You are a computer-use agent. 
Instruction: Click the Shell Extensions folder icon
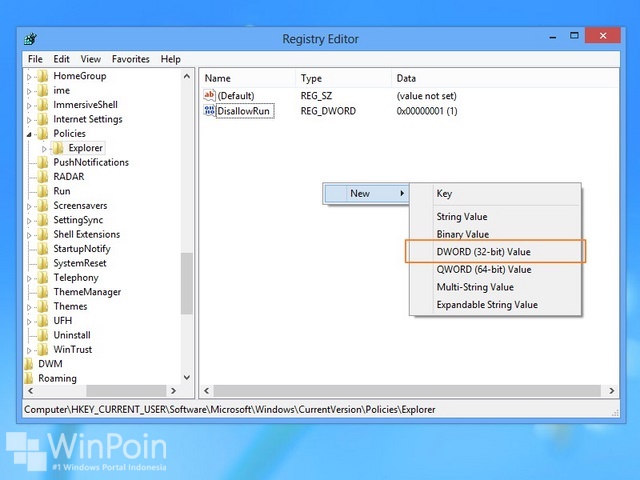click(43, 234)
